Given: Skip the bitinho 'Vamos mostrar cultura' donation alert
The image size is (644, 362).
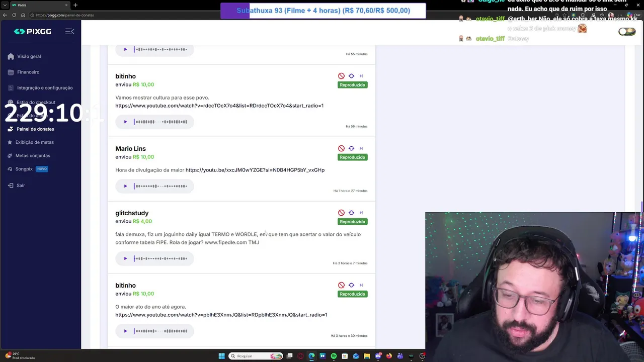Looking at the screenshot, I should 361,76.
